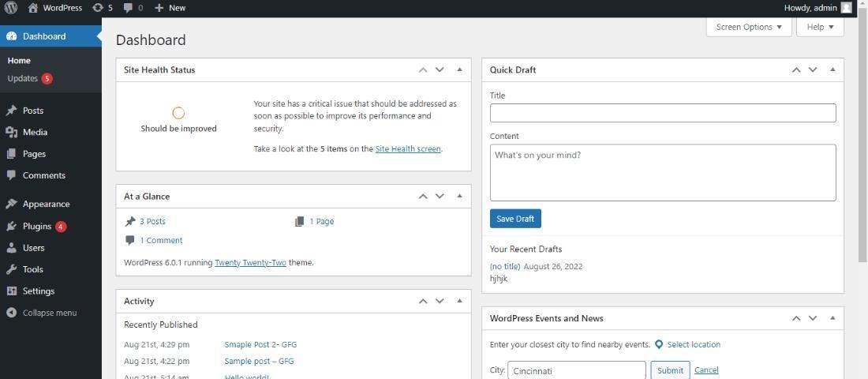Toggle the Quick Draft panel
Viewport: 868px width, 379px height.
pos(832,69)
